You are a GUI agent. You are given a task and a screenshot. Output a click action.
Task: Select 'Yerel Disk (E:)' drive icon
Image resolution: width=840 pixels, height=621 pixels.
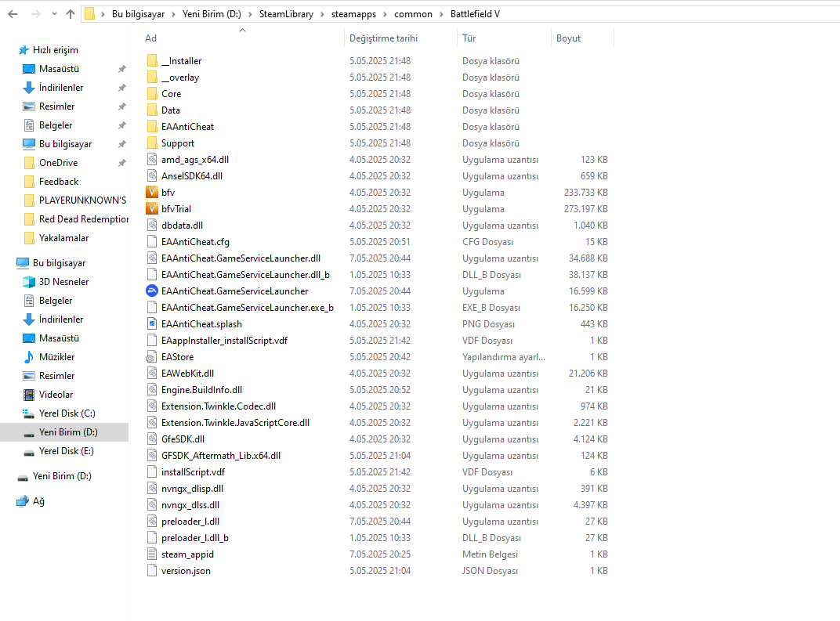click(29, 451)
